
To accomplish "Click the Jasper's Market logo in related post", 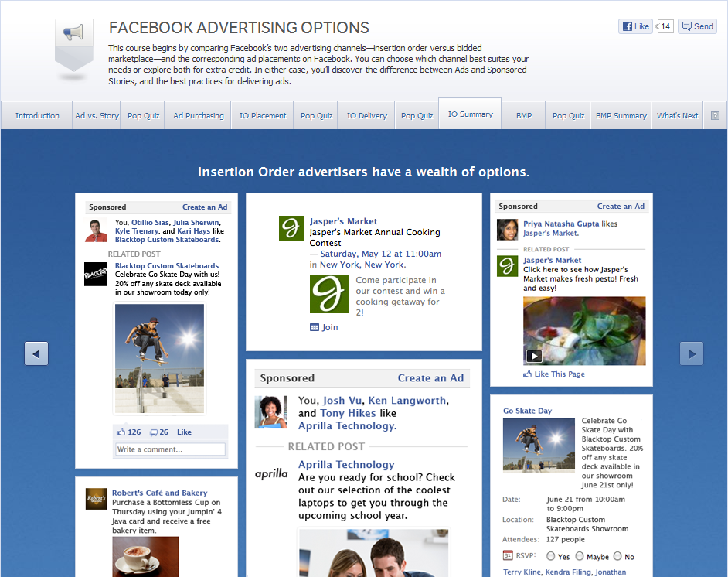I will (507, 266).
